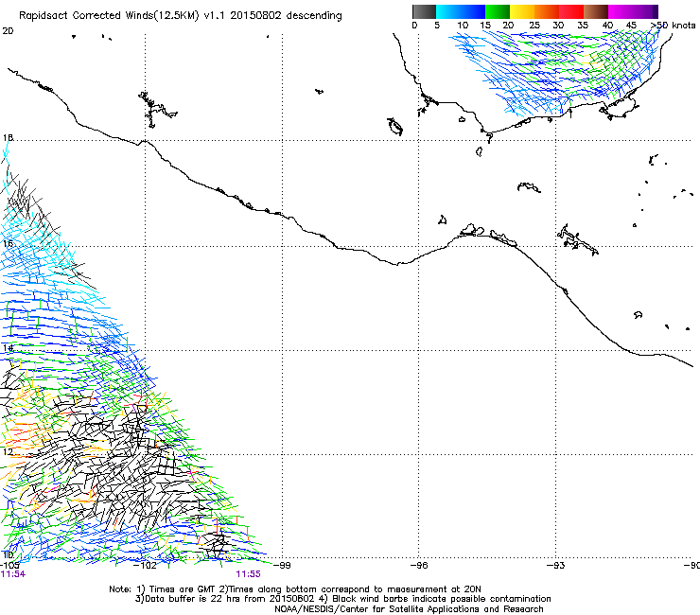
Task: Click the latitude label '18'
Action: point(8,137)
